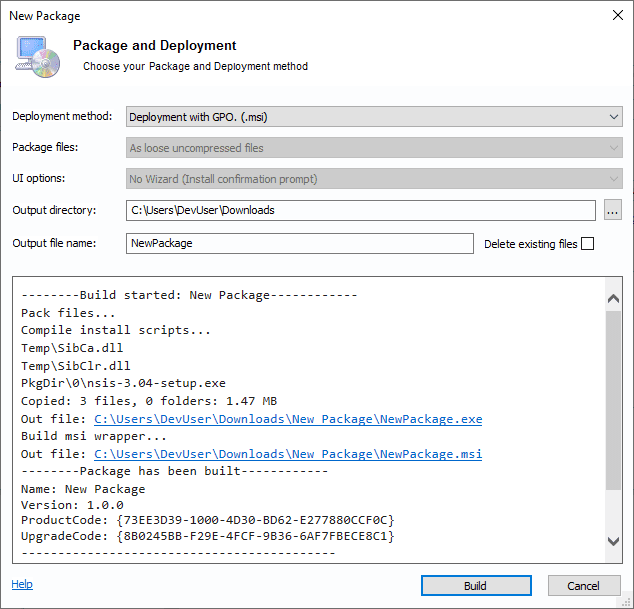Click the New Package title bar
634x609 pixels.
(x=300, y=15)
